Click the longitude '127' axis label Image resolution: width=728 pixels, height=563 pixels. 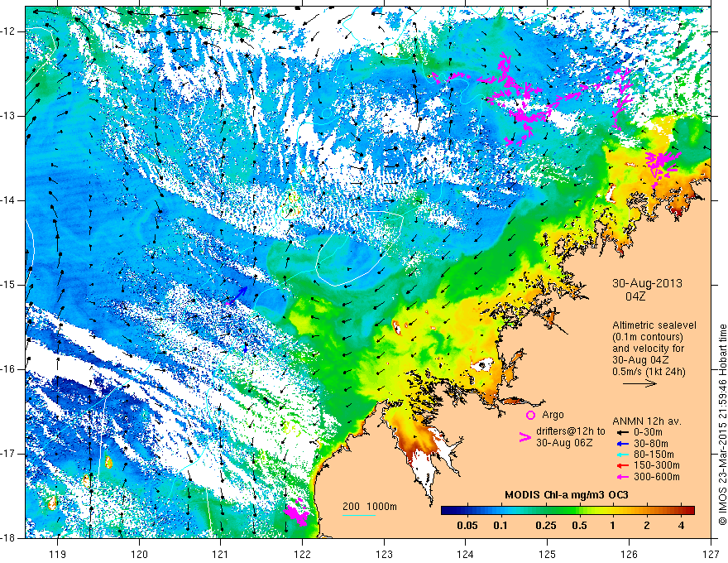(x=711, y=555)
